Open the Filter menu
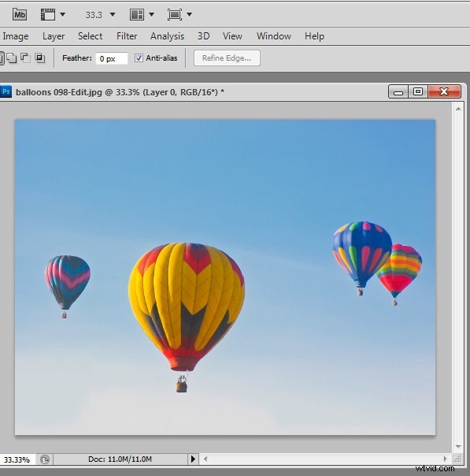The image size is (470, 476). point(127,36)
